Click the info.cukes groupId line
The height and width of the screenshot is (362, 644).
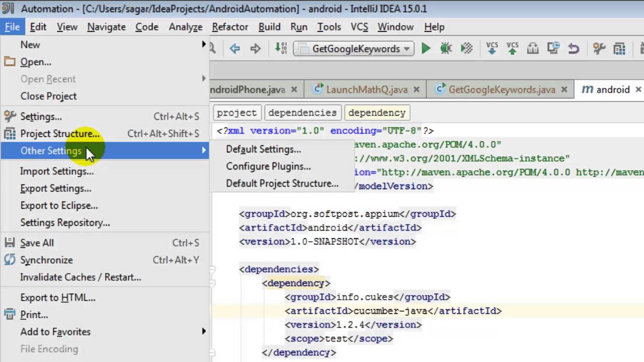point(367,297)
